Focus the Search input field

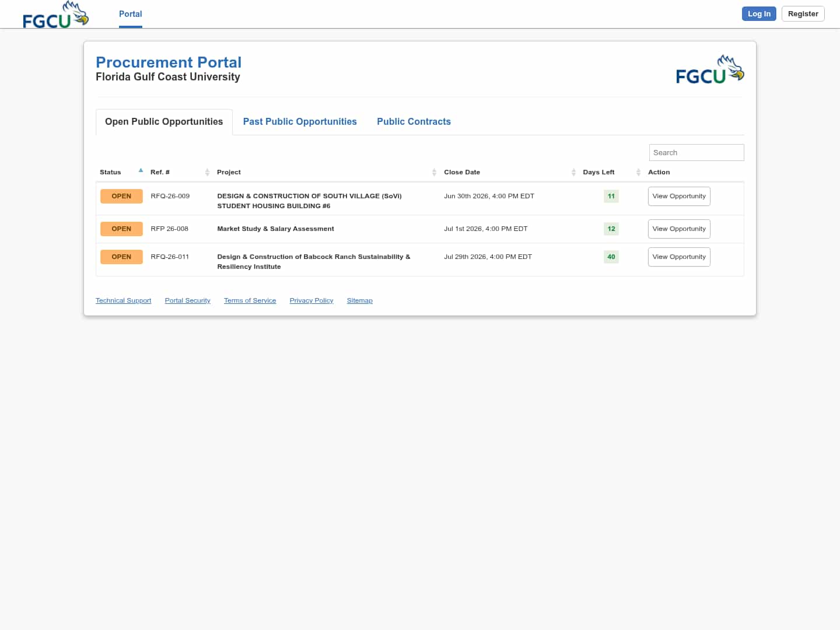click(x=696, y=153)
